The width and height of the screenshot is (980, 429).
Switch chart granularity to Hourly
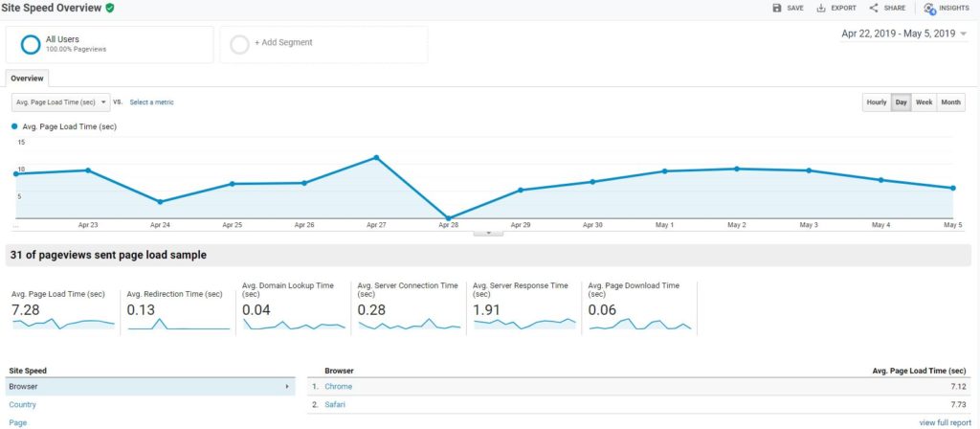[877, 102]
